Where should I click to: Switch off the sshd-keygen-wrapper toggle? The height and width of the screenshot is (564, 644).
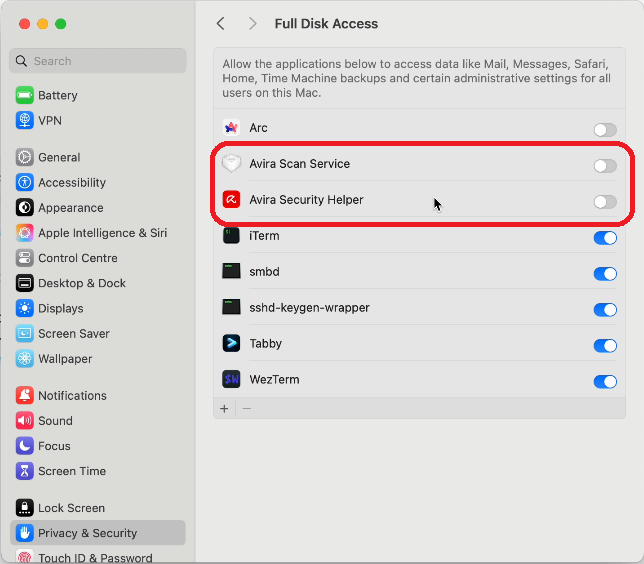(x=605, y=310)
